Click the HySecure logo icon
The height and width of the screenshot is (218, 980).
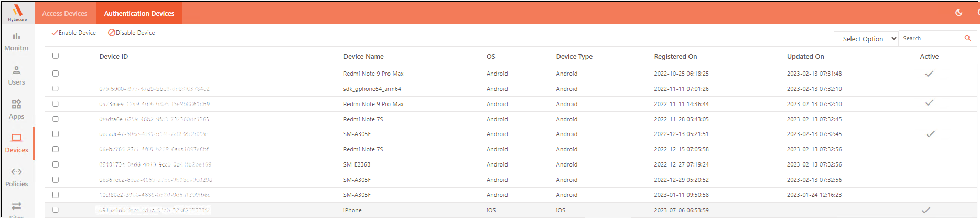pyautogui.click(x=17, y=11)
